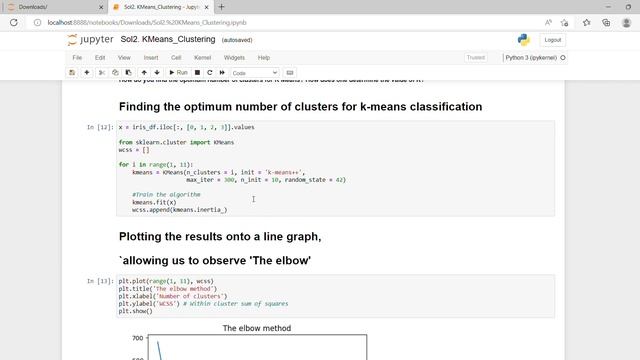
Task: Open the Insert menu
Action: pyautogui.click(x=151, y=58)
